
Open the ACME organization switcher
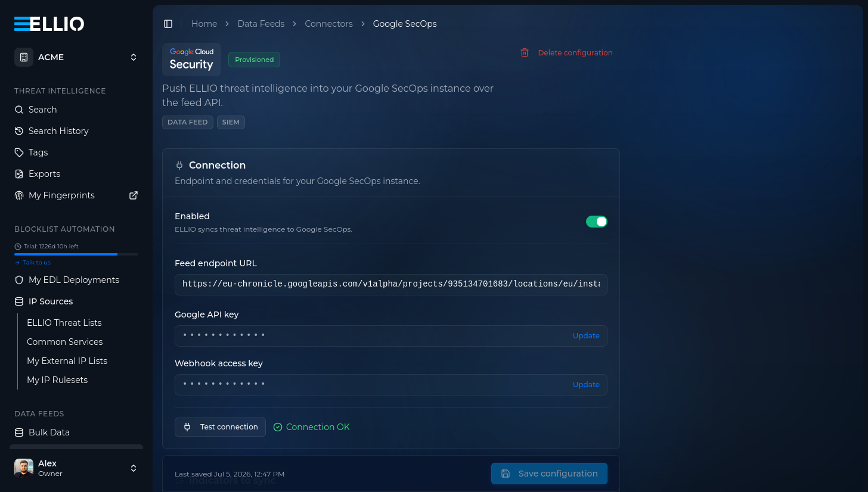(76, 57)
